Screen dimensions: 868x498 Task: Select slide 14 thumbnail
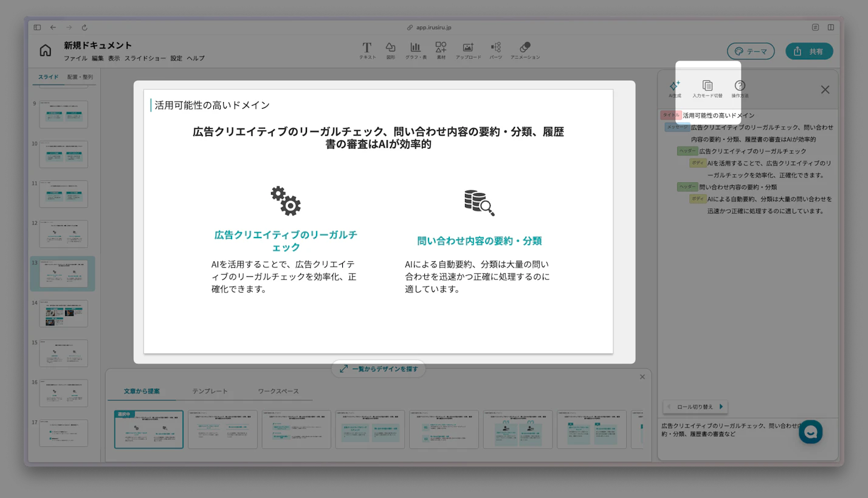point(63,313)
